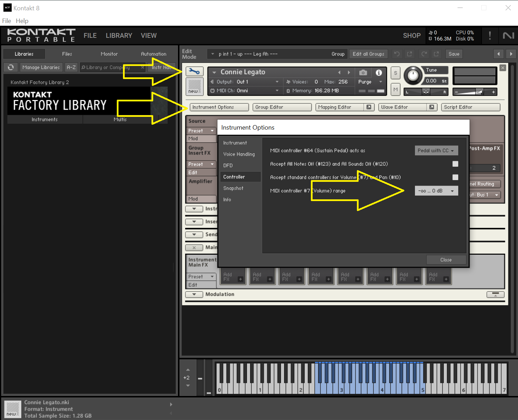This screenshot has height=420, width=518.
Task: Solo the instrument with S button
Action: [x=395, y=73]
